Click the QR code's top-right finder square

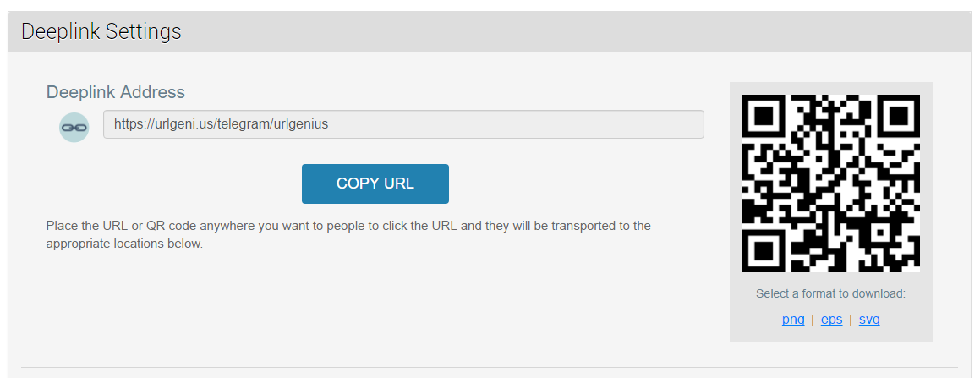click(x=898, y=116)
